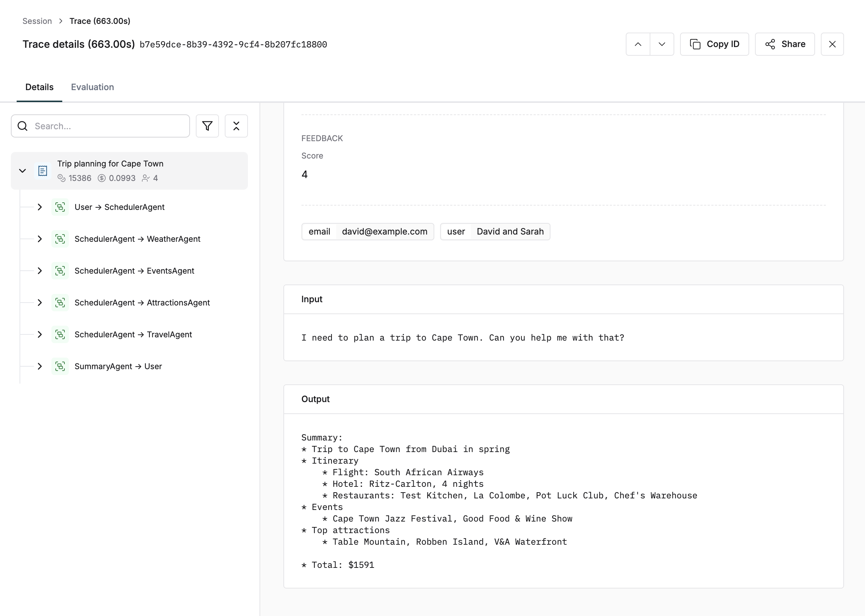Click the span icon beside SummaryAgent → User
The image size is (865, 616).
click(x=60, y=366)
